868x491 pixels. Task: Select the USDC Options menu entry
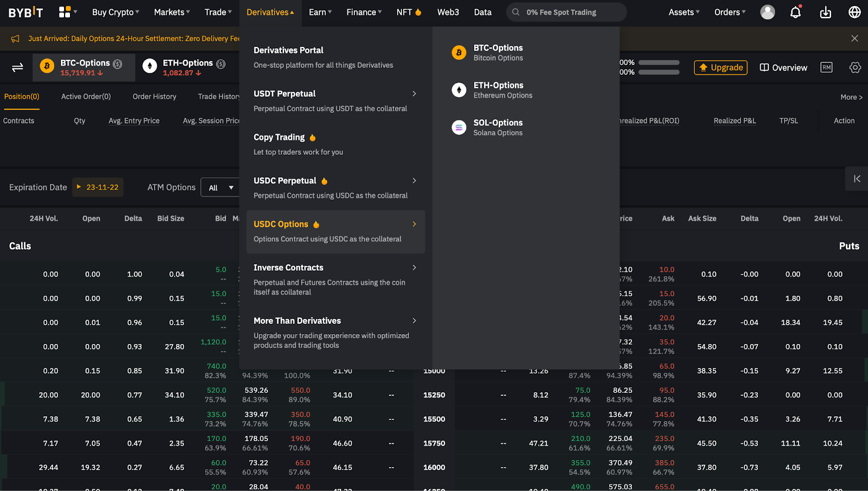tap(335, 231)
